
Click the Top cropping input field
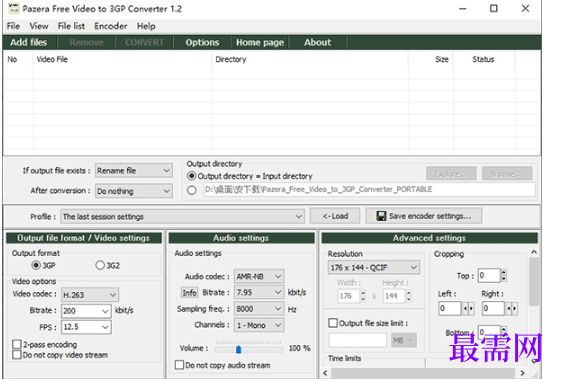(x=489, y=276)
